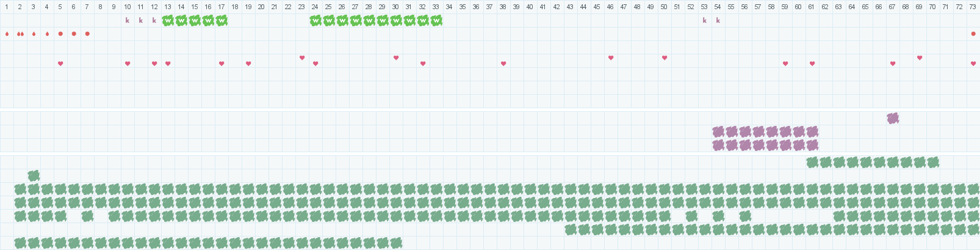
Task: Click the day 40 column header
Action: [x=530, y=7]
